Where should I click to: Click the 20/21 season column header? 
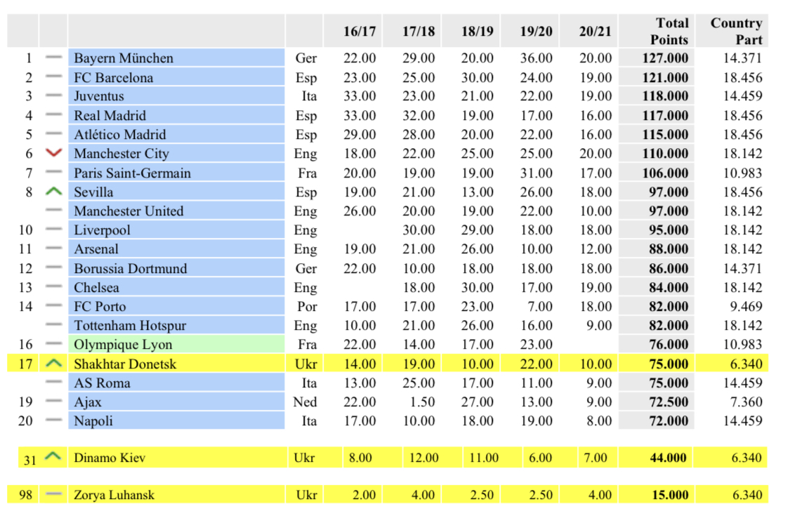(x=595, y=32)
